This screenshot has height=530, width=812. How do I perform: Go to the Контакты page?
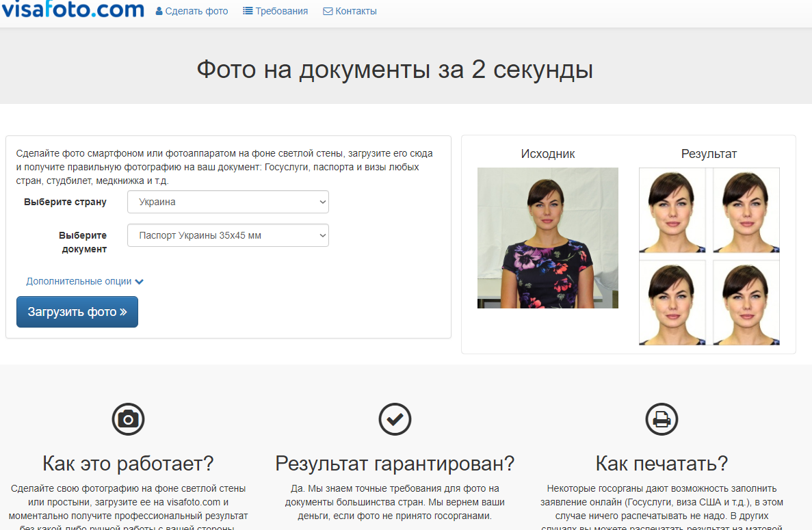coord(356,12)
